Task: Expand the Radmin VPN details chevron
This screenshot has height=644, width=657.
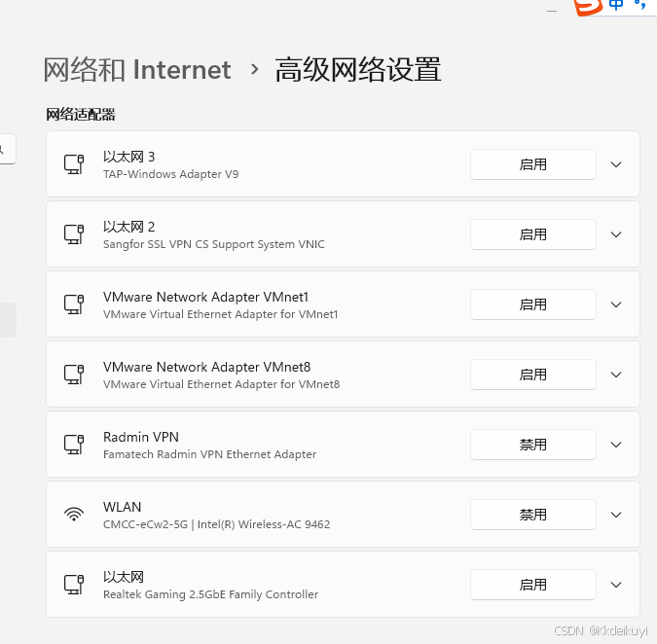Action: click(x=616, y=445)
